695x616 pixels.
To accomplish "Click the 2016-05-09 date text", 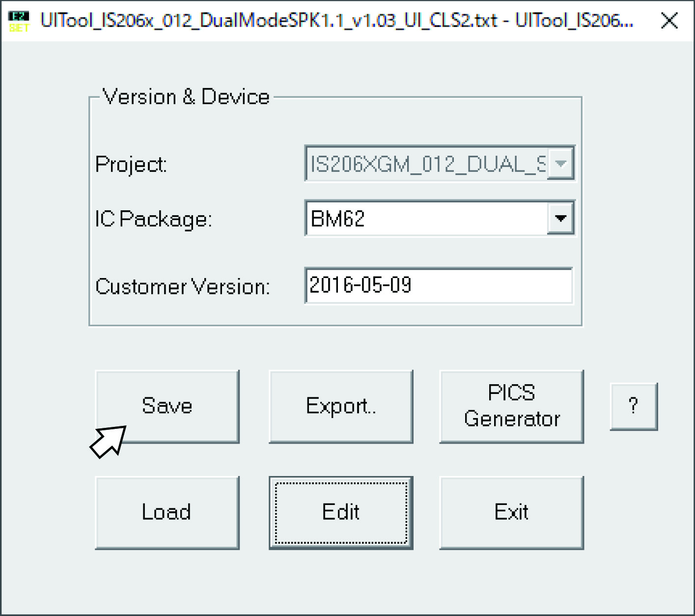I will tap(361, 285).
